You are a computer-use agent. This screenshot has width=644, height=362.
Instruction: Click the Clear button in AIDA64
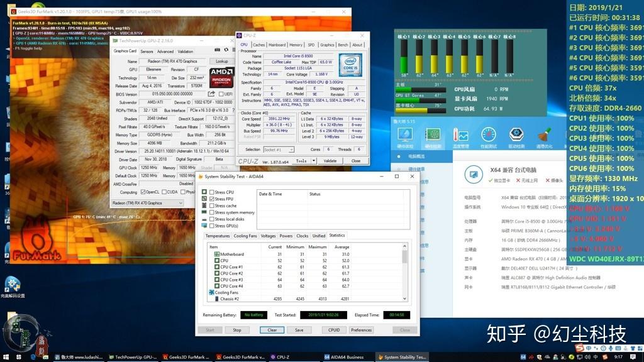[272, 330]
